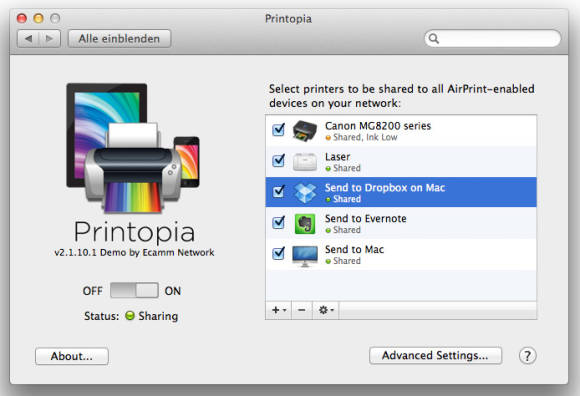
Task: Open the gear actions dropdown menu
Action: pyautogui.click(x=326, y=310)
